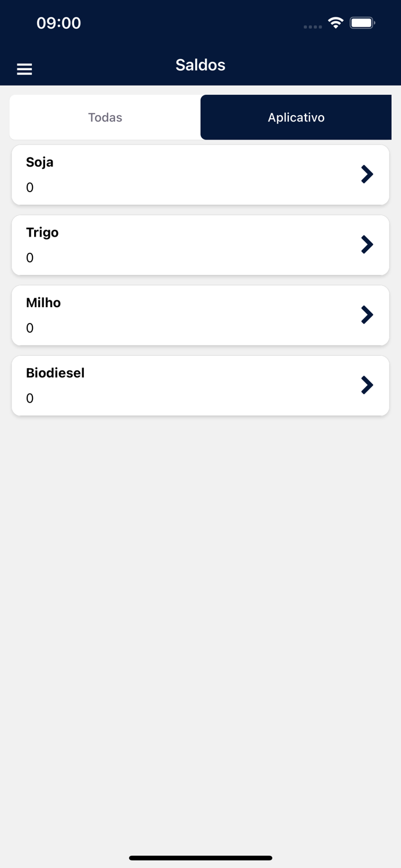Open the Trigo balance label
The width and height of the screenshot is (401, 868).
click(42, 233)
